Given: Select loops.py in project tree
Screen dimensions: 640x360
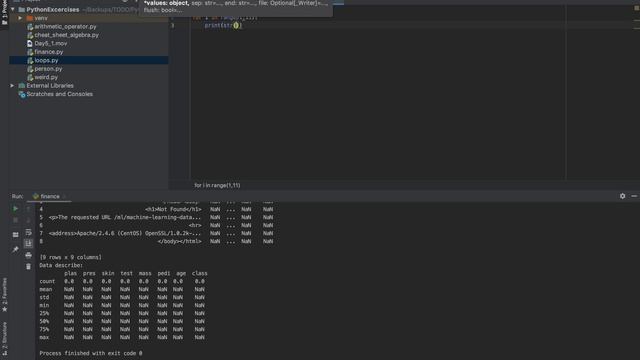Looking at the screenshot, I should pyautogui.click(x=46, y=60).
